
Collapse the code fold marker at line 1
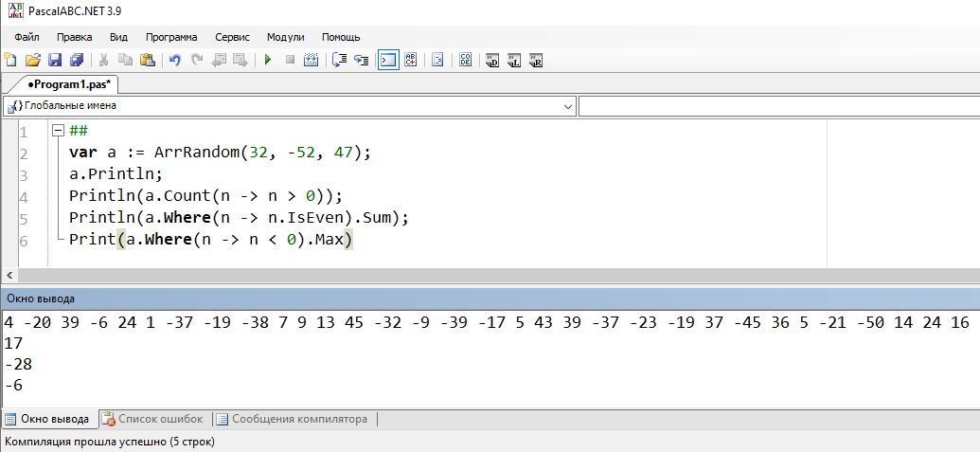tap(58, 132)
